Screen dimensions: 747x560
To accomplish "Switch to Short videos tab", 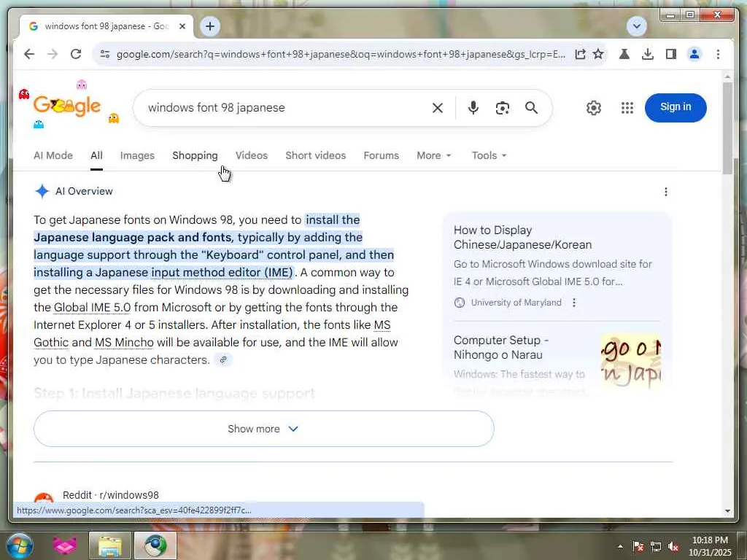I will pyautogui.click(x=315, y=156).
